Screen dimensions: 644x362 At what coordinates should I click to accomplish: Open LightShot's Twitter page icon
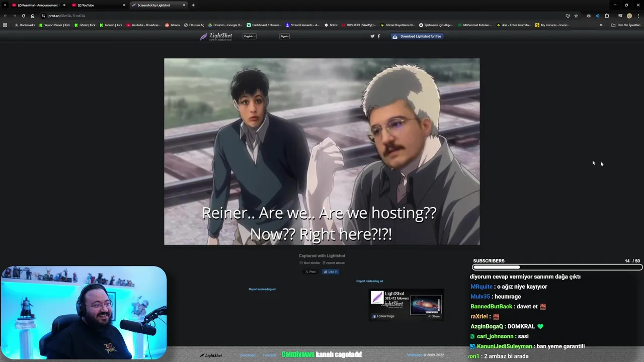(x=372, y=36)
